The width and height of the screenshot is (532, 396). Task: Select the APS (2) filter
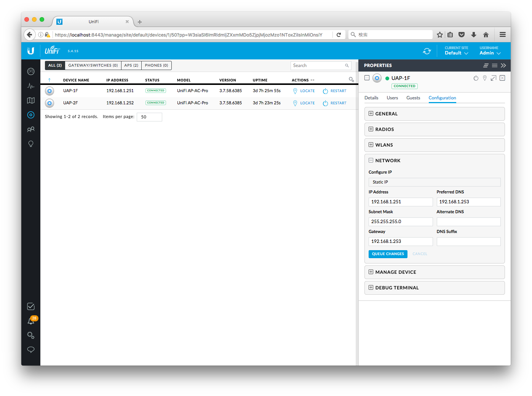coord(131,65)
